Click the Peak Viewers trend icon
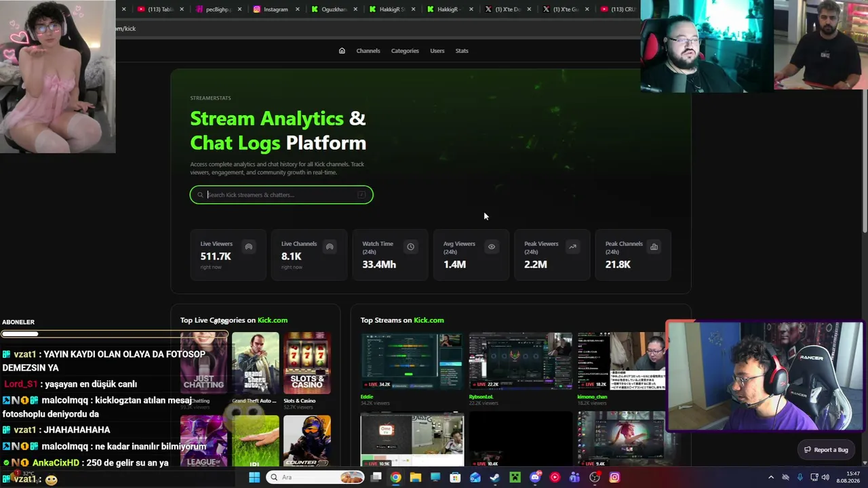868x488 pixels. [x=572, y=247]
